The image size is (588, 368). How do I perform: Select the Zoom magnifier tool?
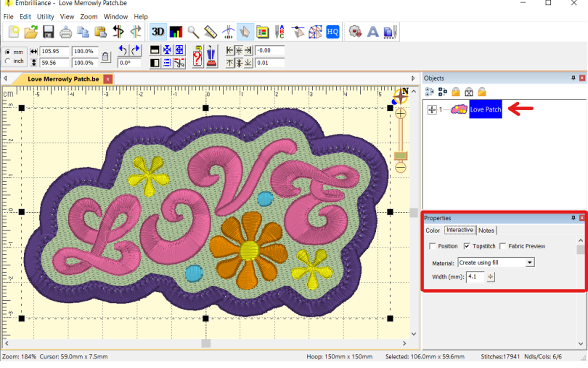pos(193,32)
